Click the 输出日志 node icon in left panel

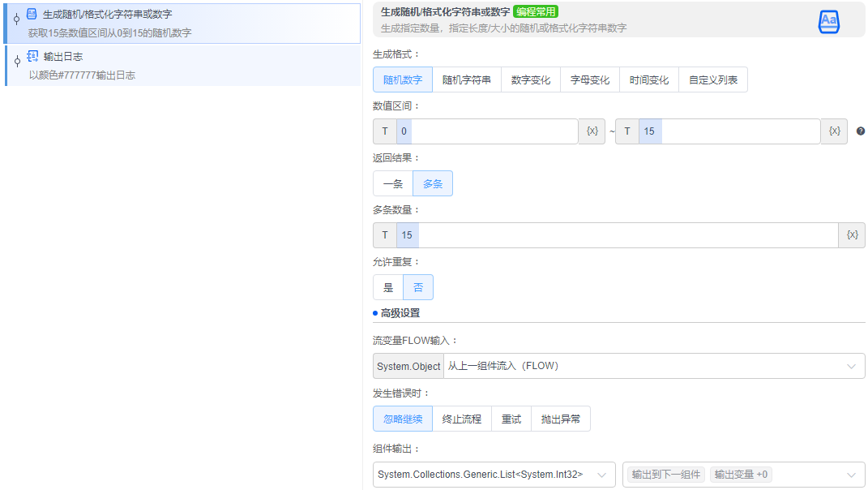tap(31, 56)
